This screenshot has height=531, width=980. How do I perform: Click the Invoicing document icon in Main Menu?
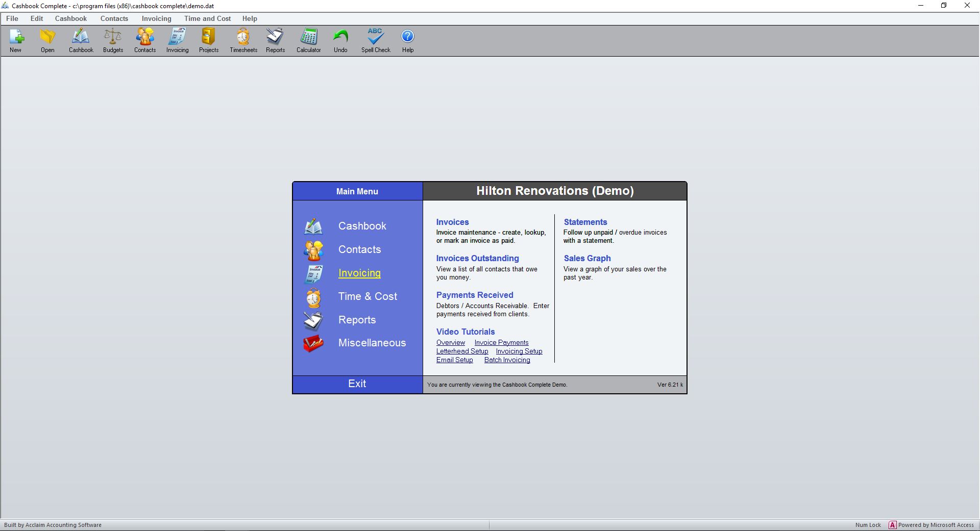[313, 273]
